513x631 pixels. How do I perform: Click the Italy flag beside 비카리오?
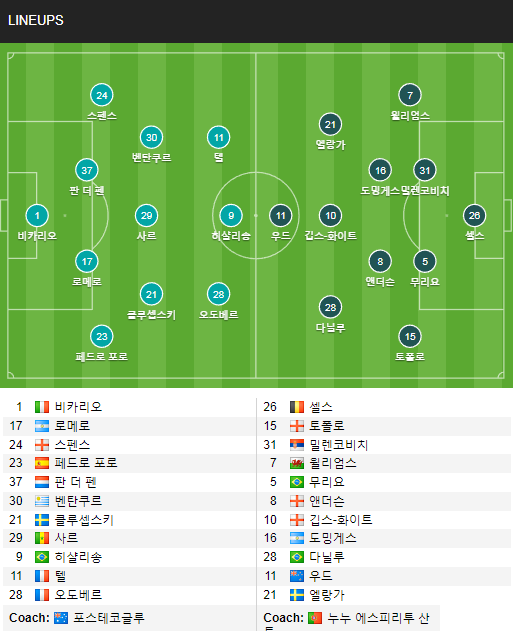click(42, 407)
